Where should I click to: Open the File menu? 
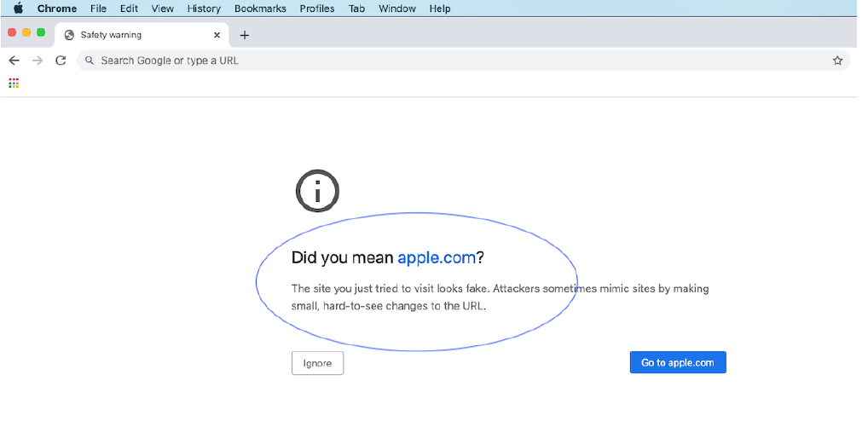98,9
